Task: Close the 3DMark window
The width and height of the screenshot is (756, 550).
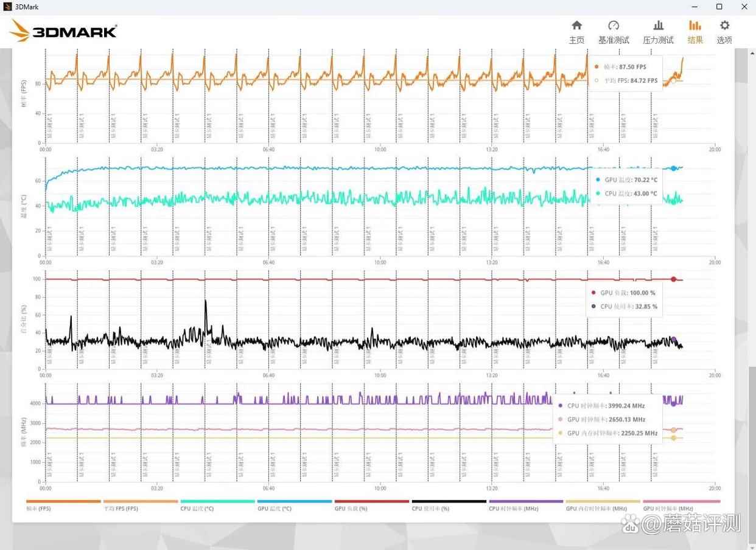Action: pos(743,7)
